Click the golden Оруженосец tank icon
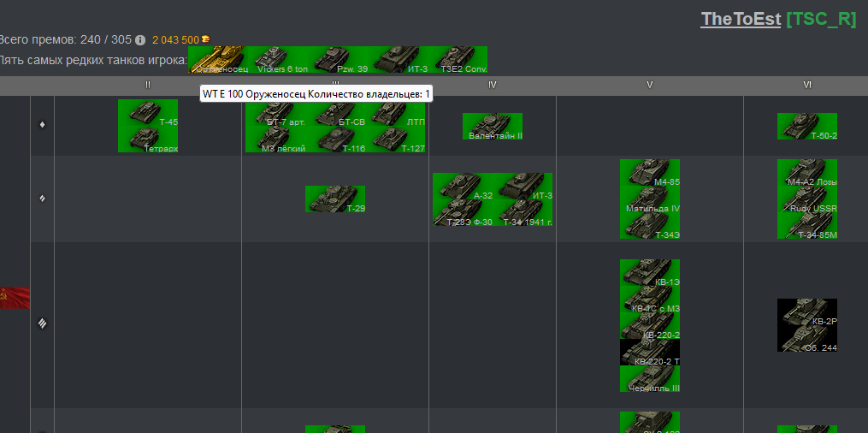This screenshot has height=433, width=868. (218, 59)
